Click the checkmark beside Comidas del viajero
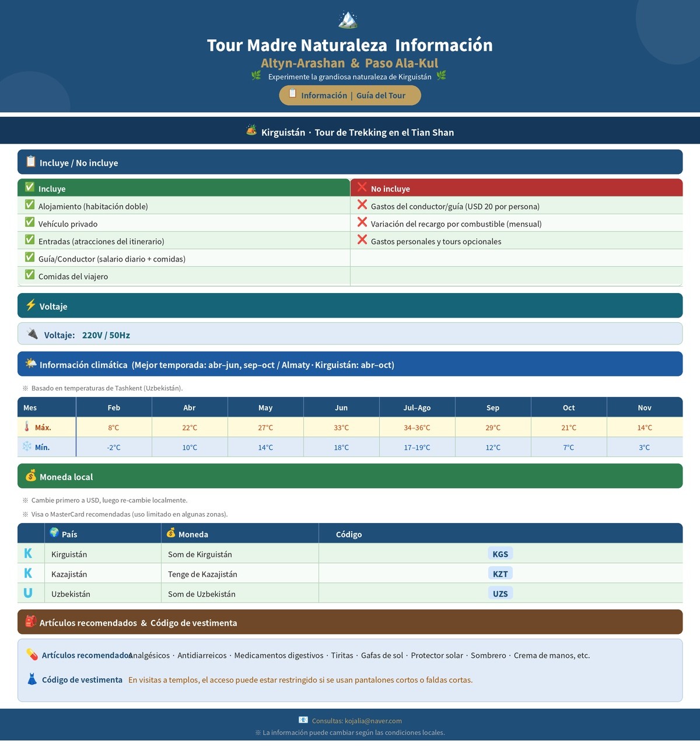 point(30,275)
